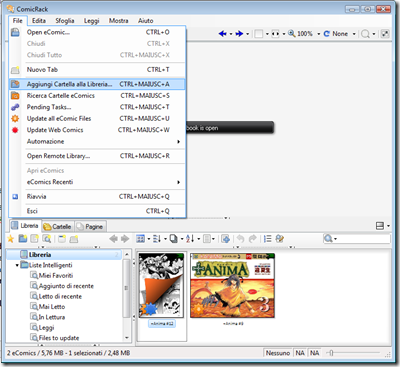The width and height of the screenshot is (400, 367).
Task: Select Esci to quit ComicRack
Action: 97,211
